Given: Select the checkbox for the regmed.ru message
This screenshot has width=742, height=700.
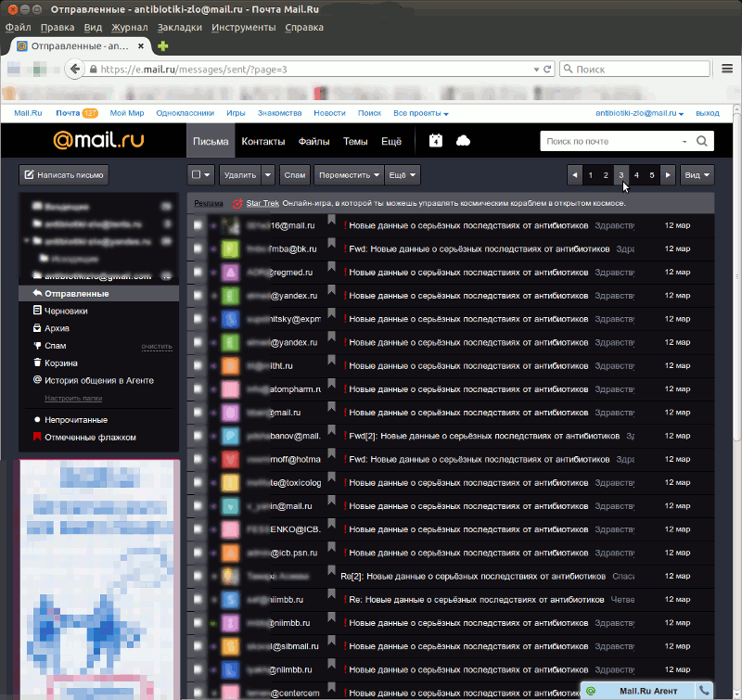Looking at the screenshot, I should click(x=198, y=272).
